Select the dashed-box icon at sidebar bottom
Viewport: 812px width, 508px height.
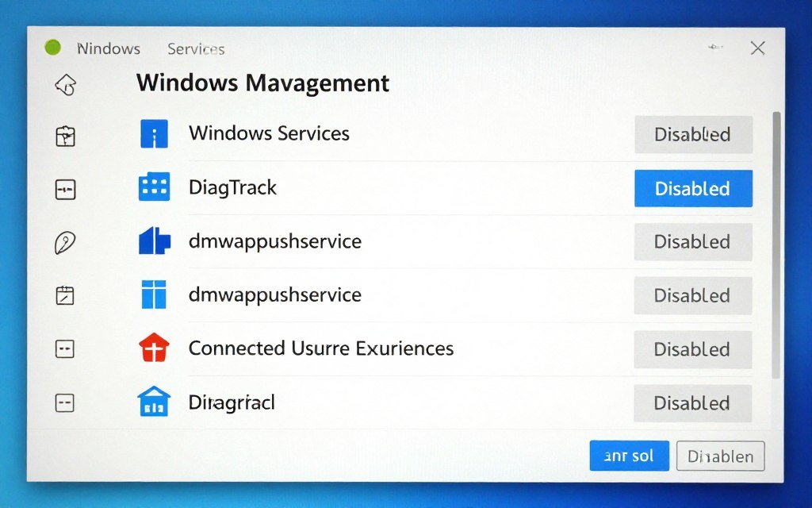[65, 402]
